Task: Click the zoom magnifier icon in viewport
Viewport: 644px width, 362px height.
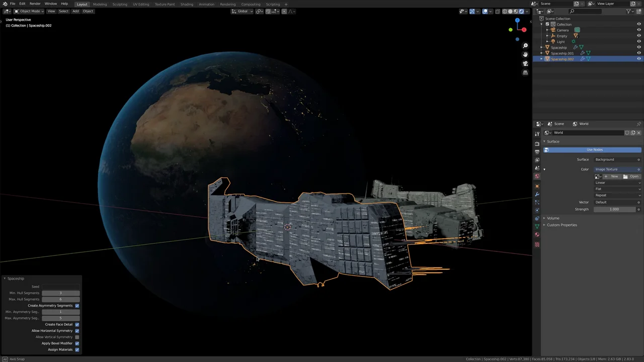Action: coord(525,46)
